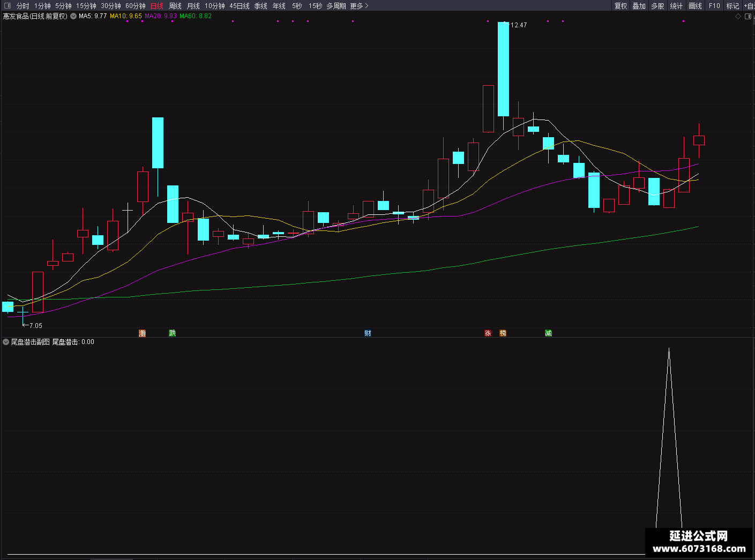This screenshot has width=755, height=560.
Task: Open the 更多 periods expander
Action: (x=359, y=6)
